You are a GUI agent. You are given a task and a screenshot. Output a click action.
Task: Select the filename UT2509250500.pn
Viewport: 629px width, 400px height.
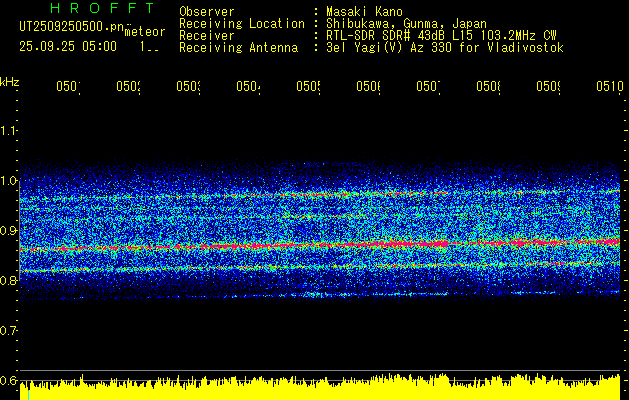tap(72, 26)
